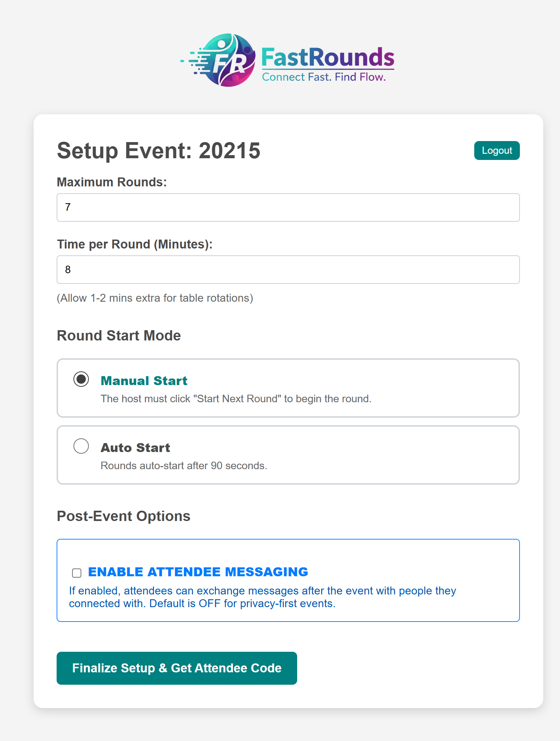Click Finalize Setup & Get Attendee Code
This screenshot has height=741, width=560.
click(x=176, y=668)
